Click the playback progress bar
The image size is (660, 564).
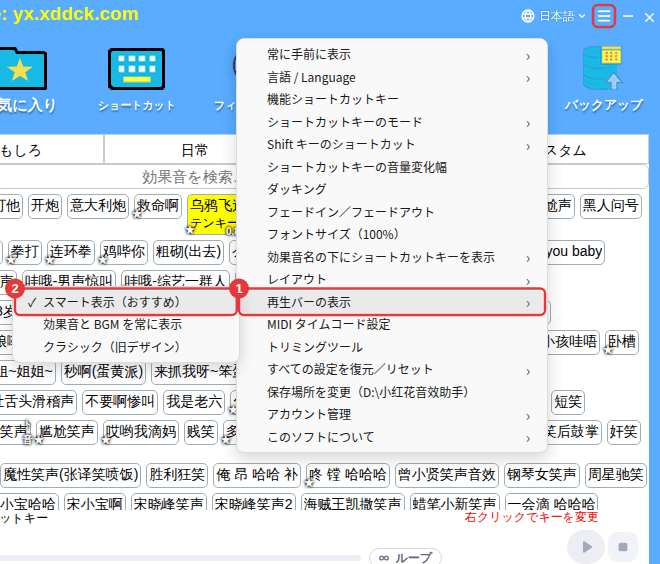tap(180, 558)
